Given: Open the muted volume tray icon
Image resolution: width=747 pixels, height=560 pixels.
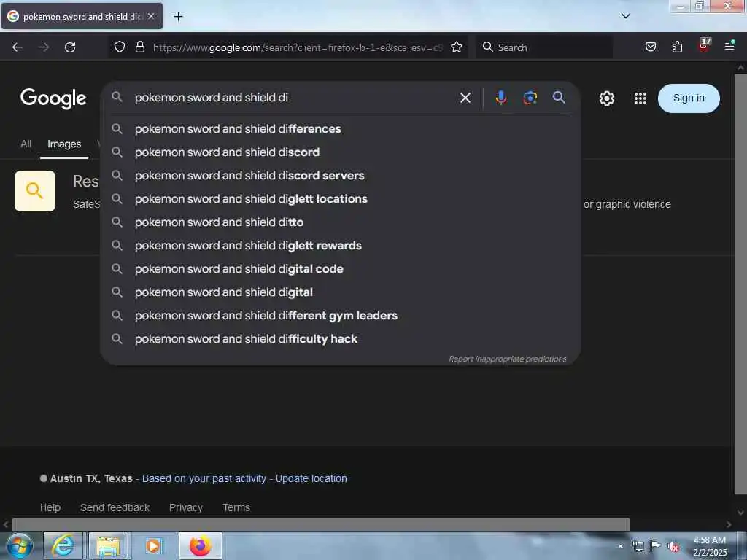Looking at the screenshot, I should [x=673, y=547].
